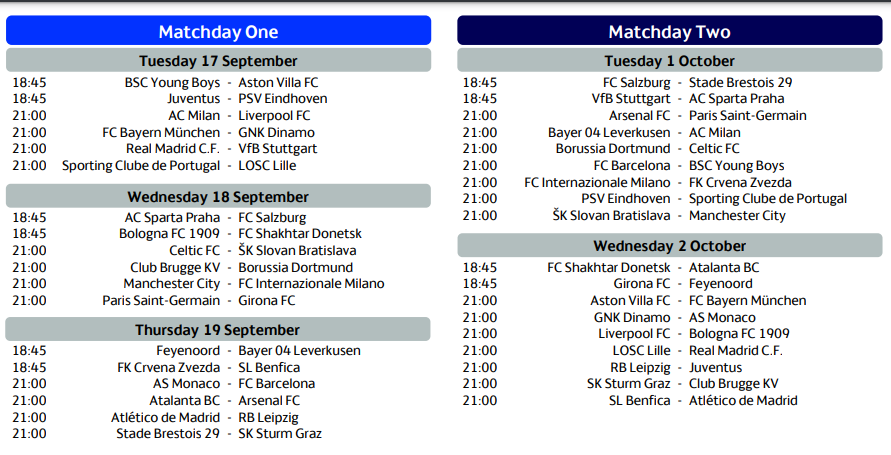Click the Tuesday 17 September heading
Viewport: 891px width, 455px height.
(x=218, y=60)
